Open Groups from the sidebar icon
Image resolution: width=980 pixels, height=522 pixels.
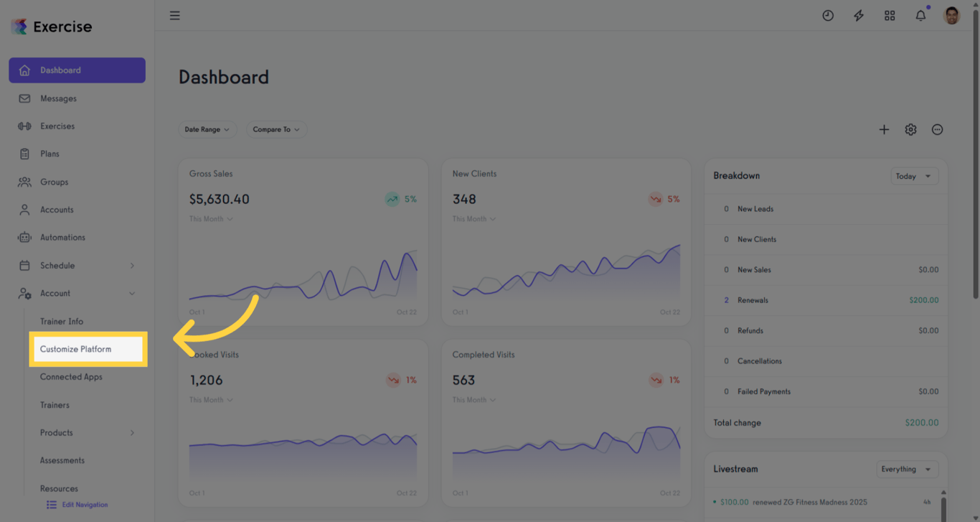click(26, 182)
